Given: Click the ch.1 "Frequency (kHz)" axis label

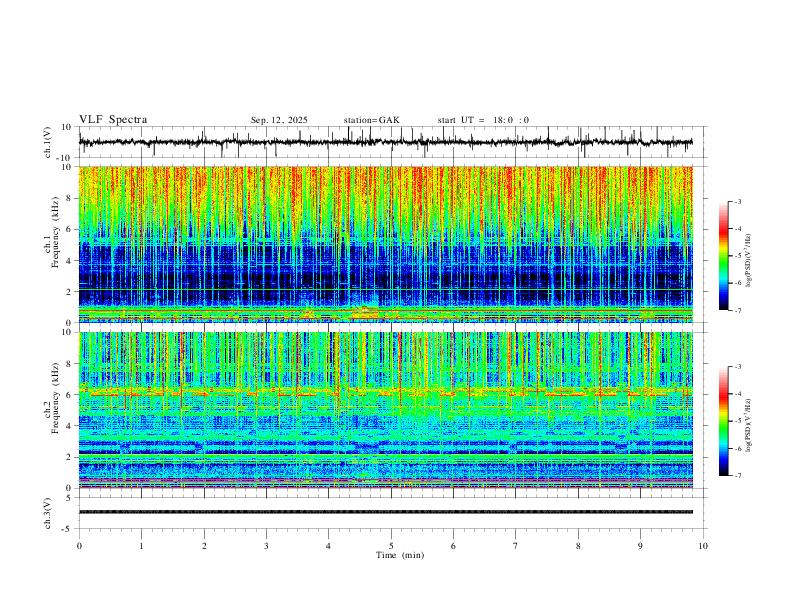Looking at the screenshot, I should pyautogui.click(x=56, y=232).
